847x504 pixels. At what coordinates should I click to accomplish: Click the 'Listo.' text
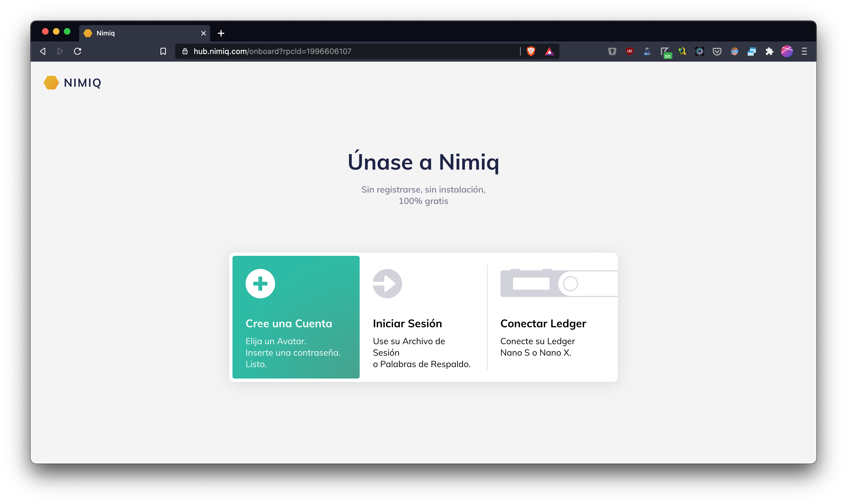point(256,364)
